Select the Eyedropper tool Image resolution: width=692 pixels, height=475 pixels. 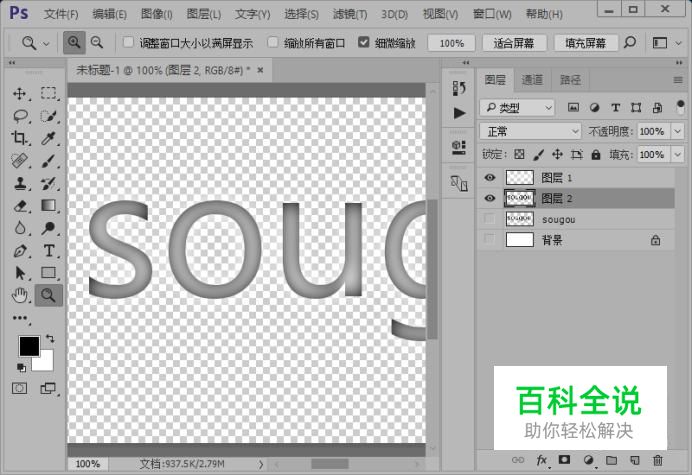[x=49, y=138]
